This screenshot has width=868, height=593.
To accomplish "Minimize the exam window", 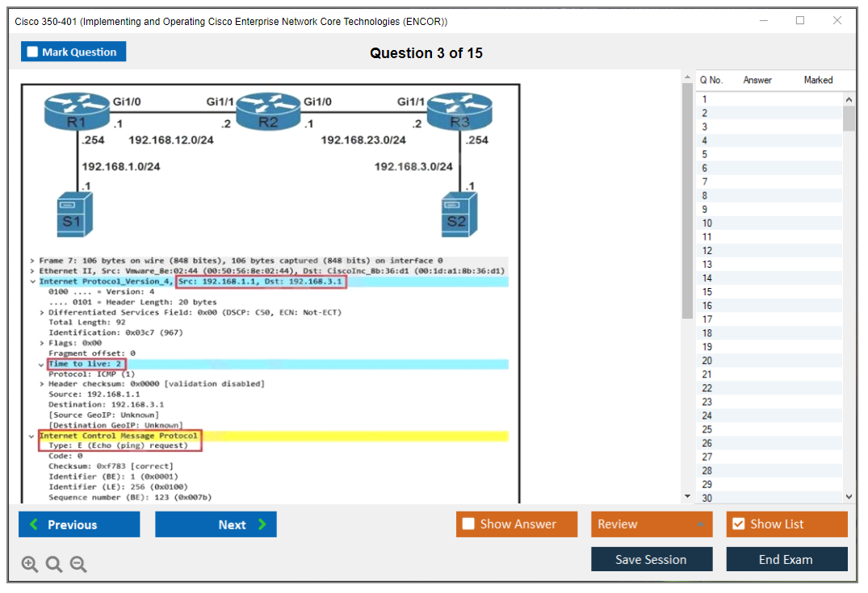I will click(x=764, y=20).
